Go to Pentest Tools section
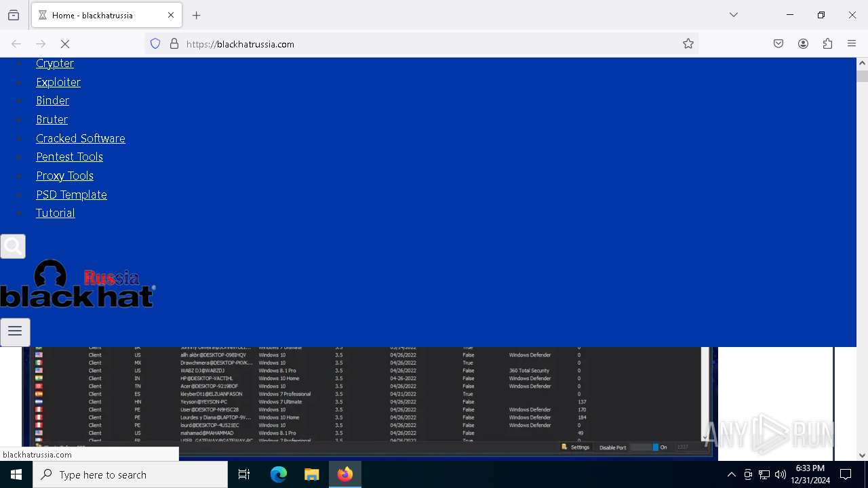The width and height of the screenshot is (868, 488). pos(69,157)
